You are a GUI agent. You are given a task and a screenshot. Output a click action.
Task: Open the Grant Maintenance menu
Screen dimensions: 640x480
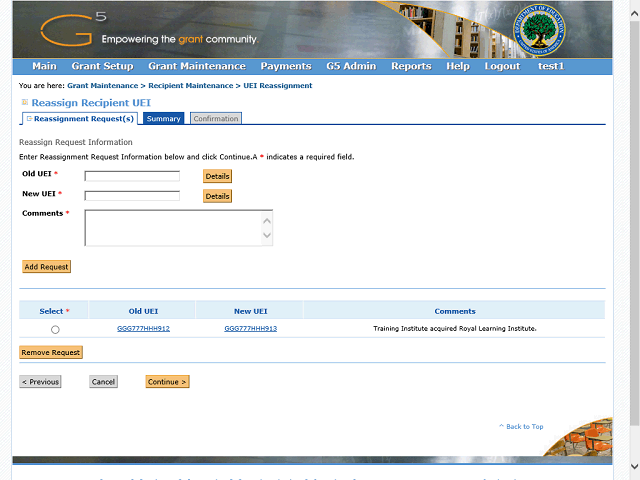197,66
